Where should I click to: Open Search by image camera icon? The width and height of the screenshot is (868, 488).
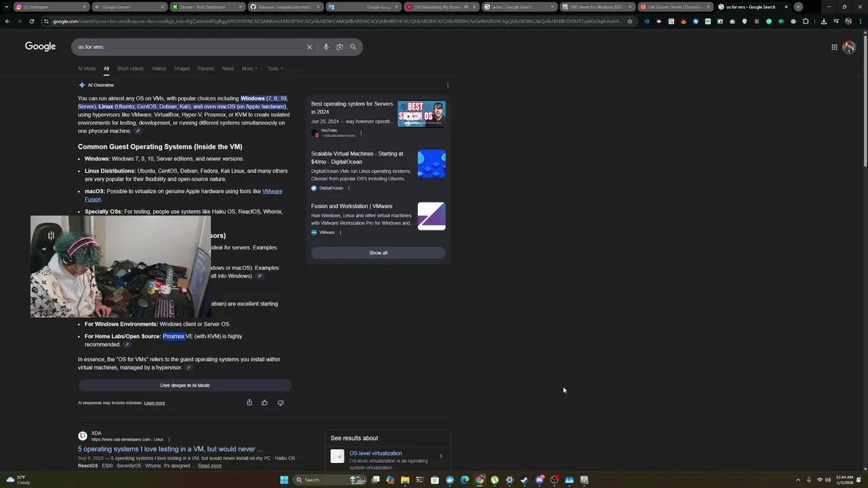340,47
